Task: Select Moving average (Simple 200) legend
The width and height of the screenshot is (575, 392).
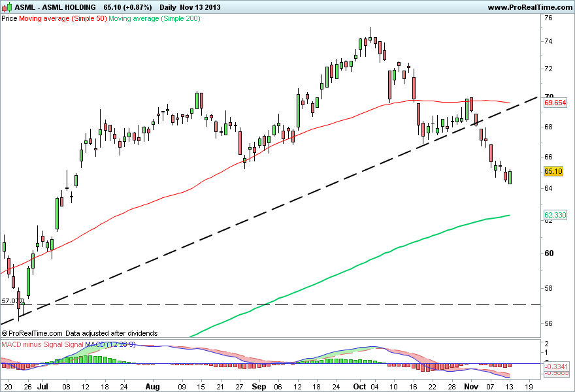Action: pyautogui.click(x=154, y=18)
